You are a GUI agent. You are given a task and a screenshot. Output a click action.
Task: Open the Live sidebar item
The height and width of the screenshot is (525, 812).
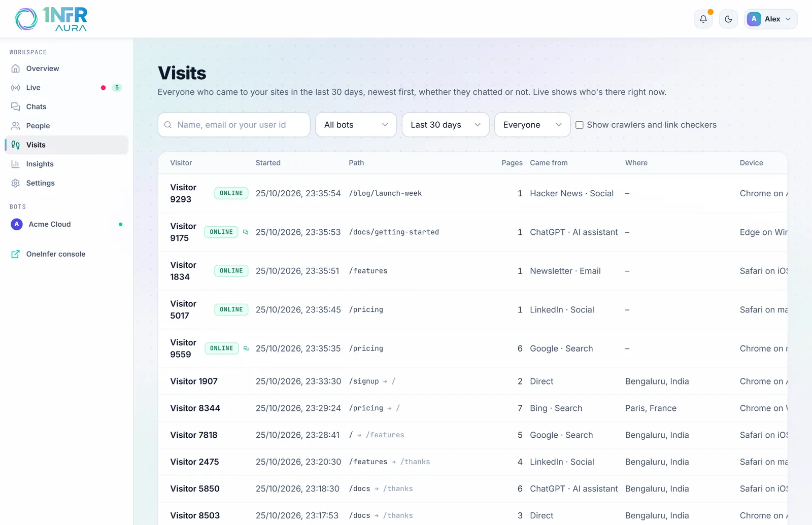[66, 88]
